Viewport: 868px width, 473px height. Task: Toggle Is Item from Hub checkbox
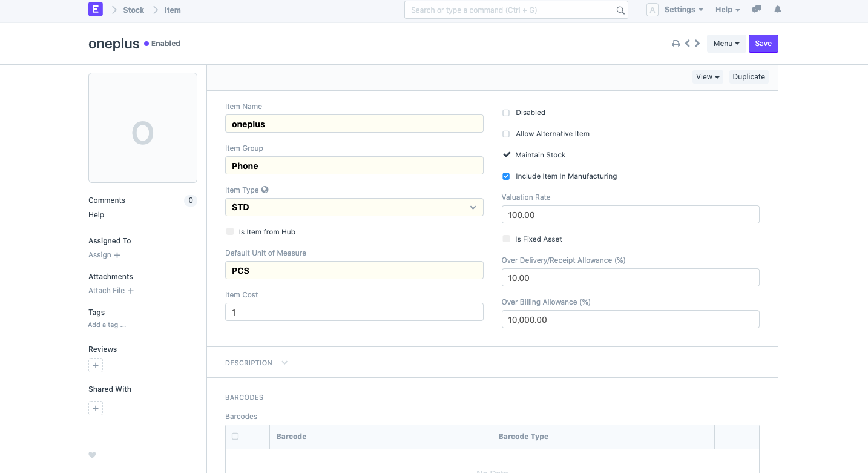[x=229, y=231]
